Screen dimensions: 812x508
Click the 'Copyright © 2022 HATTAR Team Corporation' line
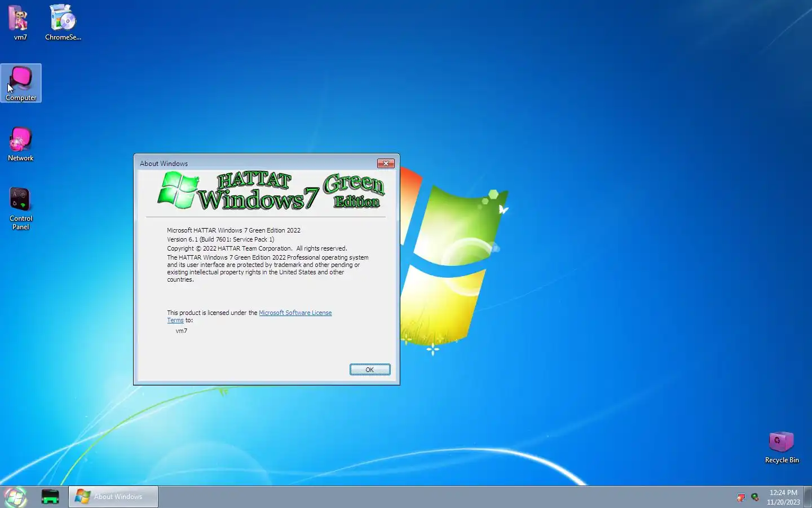tap(257, 248)
